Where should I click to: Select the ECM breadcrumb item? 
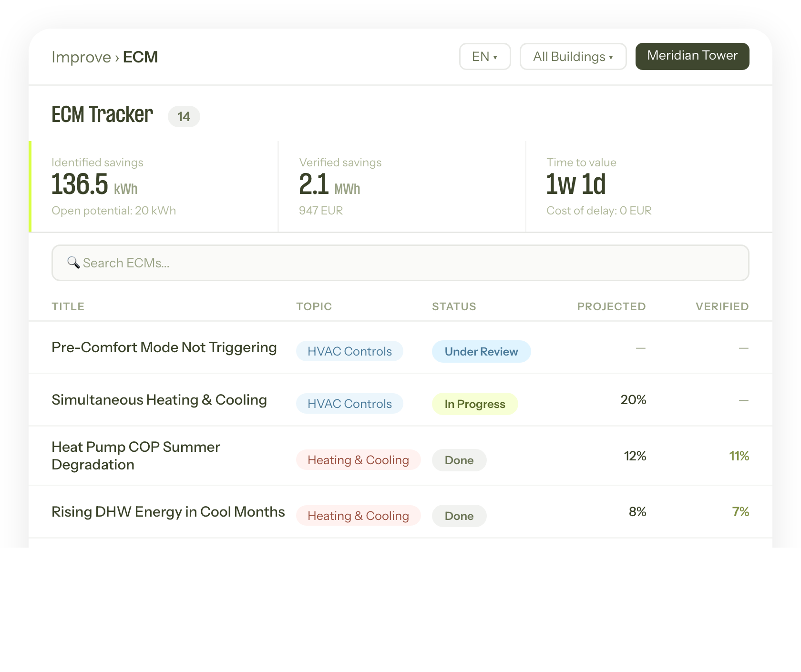(x=141, y=57)
